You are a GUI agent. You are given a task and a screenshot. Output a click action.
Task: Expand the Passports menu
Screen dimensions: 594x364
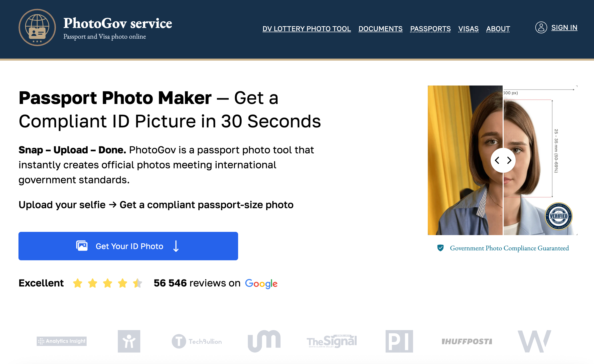click(430, 29)
